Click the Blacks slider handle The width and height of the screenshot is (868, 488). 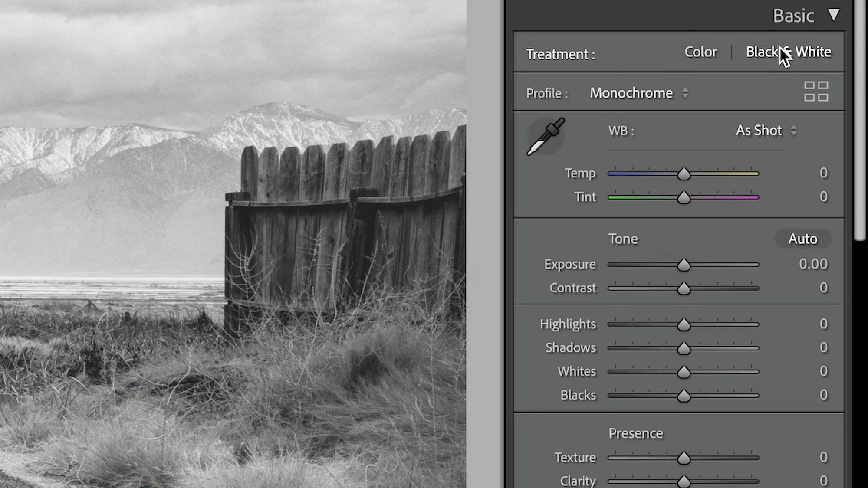[x=684, y=396]
